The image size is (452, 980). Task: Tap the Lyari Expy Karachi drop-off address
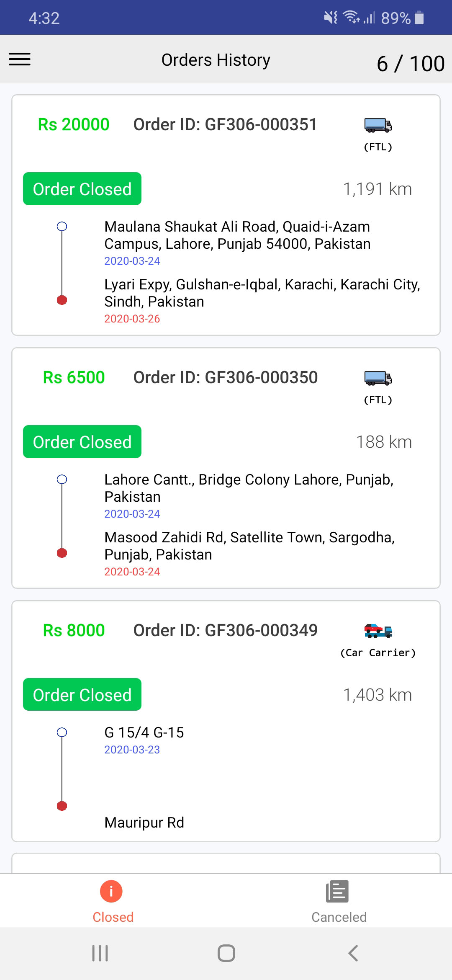pyautogui.click(x=262, y=293)
